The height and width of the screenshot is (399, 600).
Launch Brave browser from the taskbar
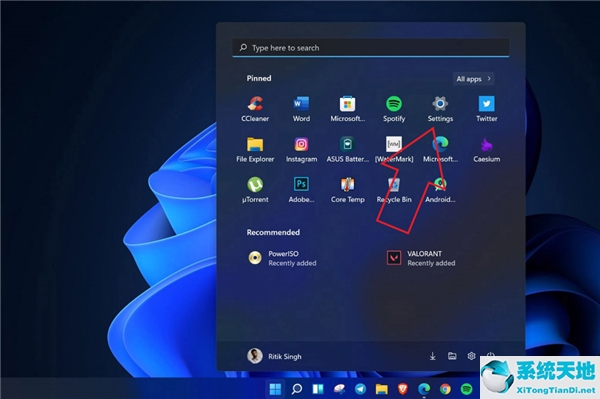tap(403, 389)
